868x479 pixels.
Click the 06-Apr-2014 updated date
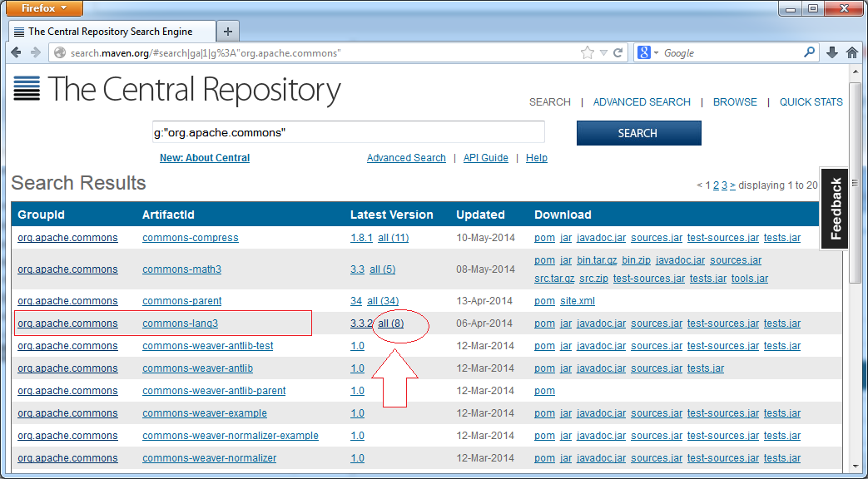click(485, 323)
